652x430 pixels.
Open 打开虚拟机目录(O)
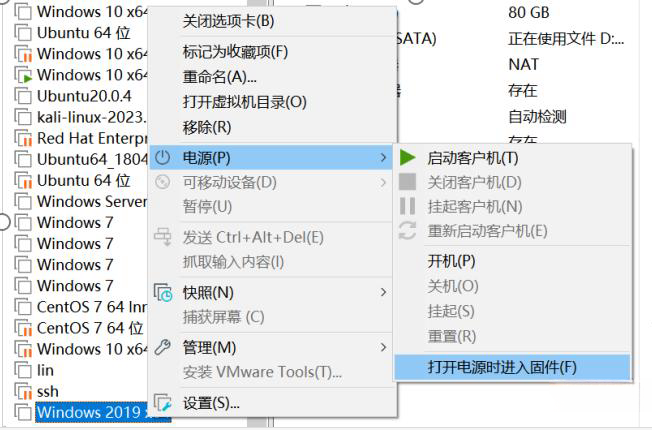(244, 102)
